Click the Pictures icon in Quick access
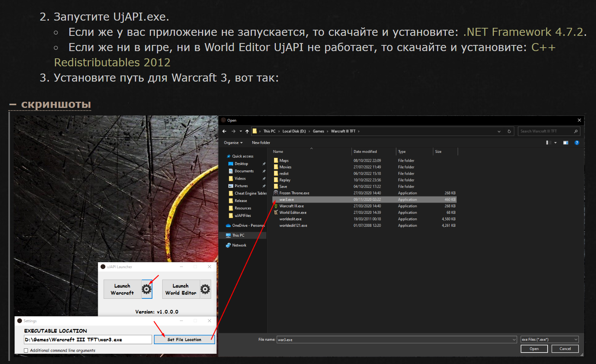 (231, 186)
